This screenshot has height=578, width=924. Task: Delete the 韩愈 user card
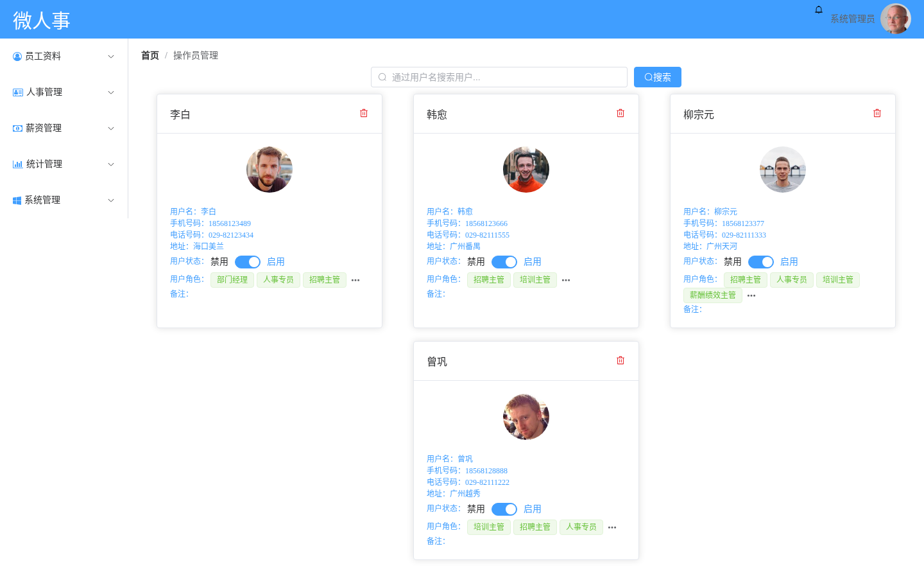(620, 113)
